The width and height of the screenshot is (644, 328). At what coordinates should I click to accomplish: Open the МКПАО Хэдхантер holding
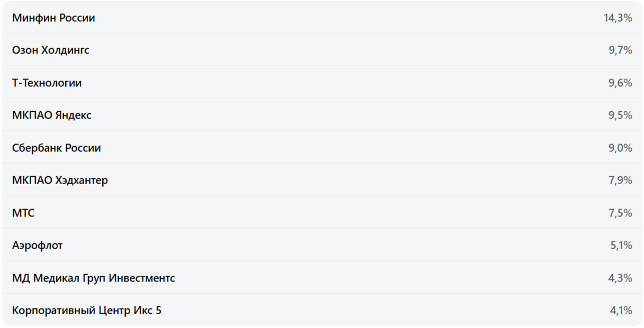tap(60, 180)
